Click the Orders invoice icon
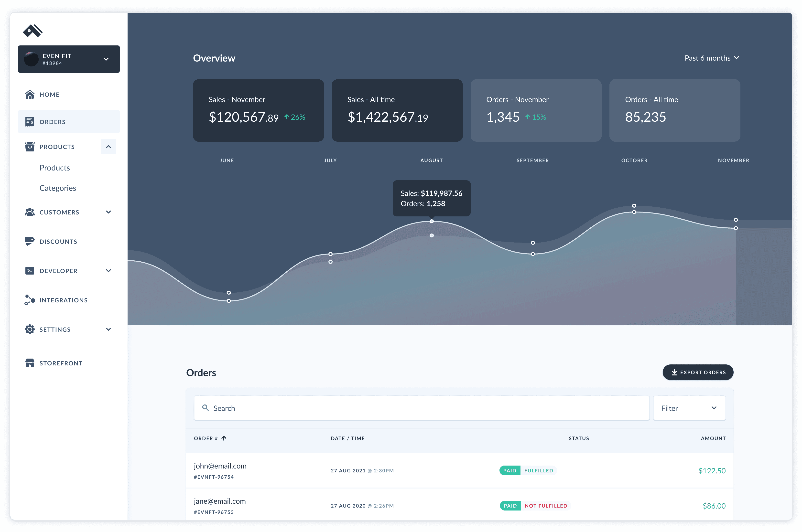This screenshot has width=802, height=532. pos(30,121)
